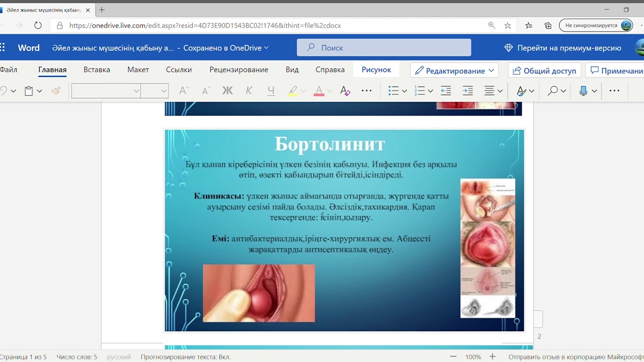Image resolution: width=644 pixels, height=362 pixels.
Task: Switch to the Вид tab
Action: tap(292, 70)
